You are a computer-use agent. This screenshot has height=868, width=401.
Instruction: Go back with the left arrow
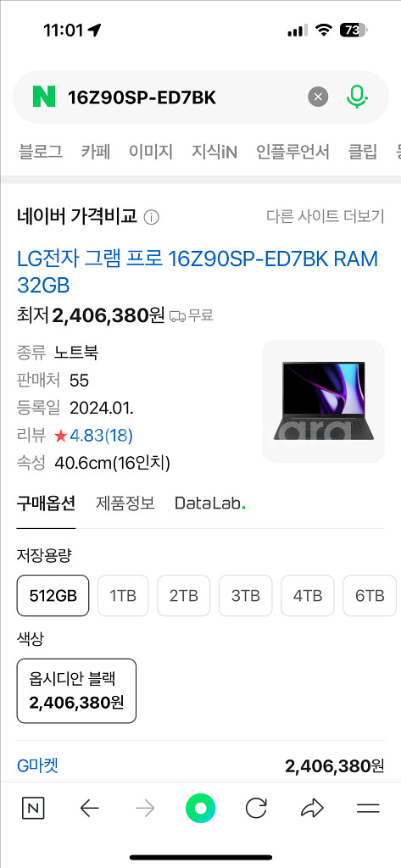tap(89, 809)
